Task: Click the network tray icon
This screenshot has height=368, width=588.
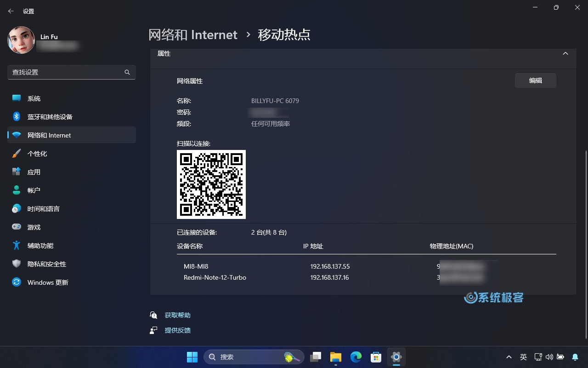Action: 538,357
